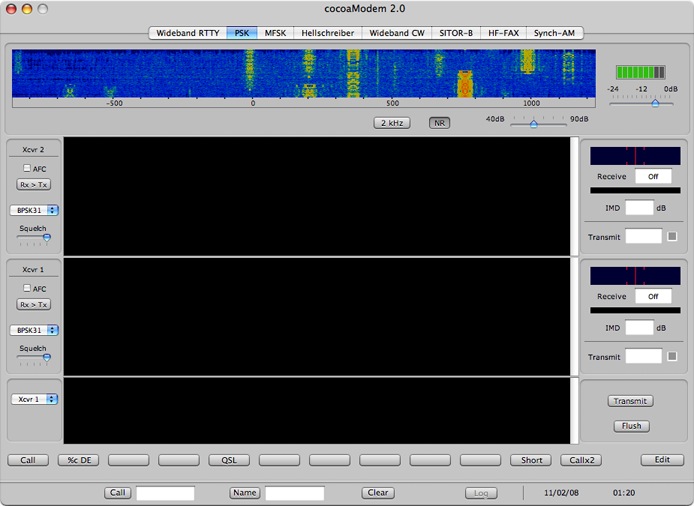694x506 pixels.
Task: Click the Name button
Action: (245, 493)
